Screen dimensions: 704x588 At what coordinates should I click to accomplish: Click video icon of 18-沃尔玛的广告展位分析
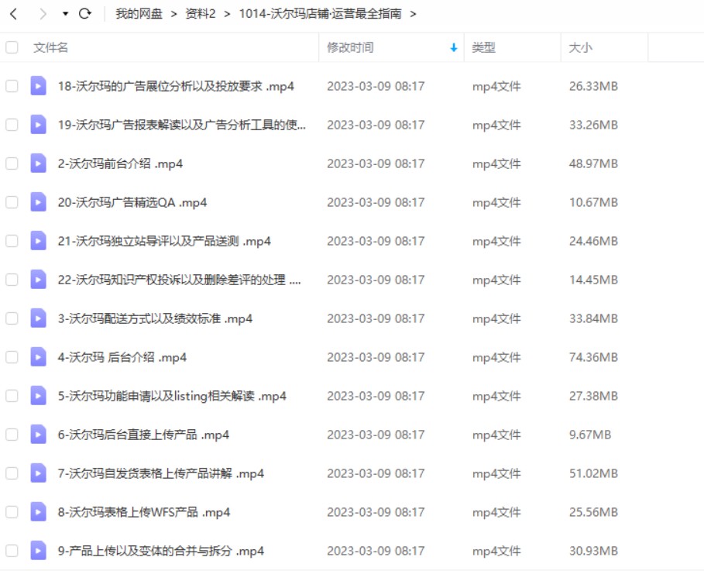[38, 86]
